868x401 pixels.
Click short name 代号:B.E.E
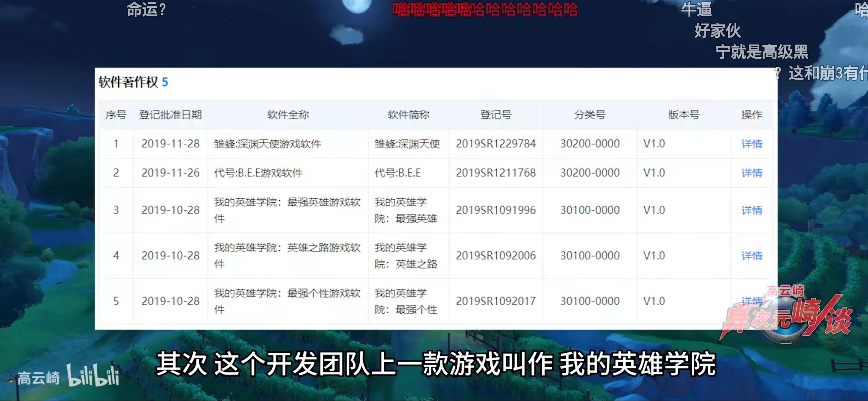click(398, 173)
